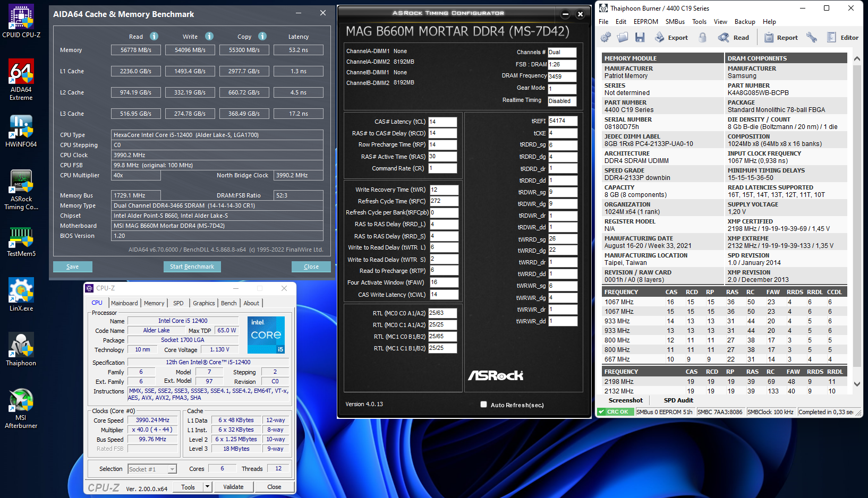This screenshot has height=498, width=868.
Task: Switch to the Mainboard tab in CPU-Z
Action: pyautogui.click(x=124, y=303)
